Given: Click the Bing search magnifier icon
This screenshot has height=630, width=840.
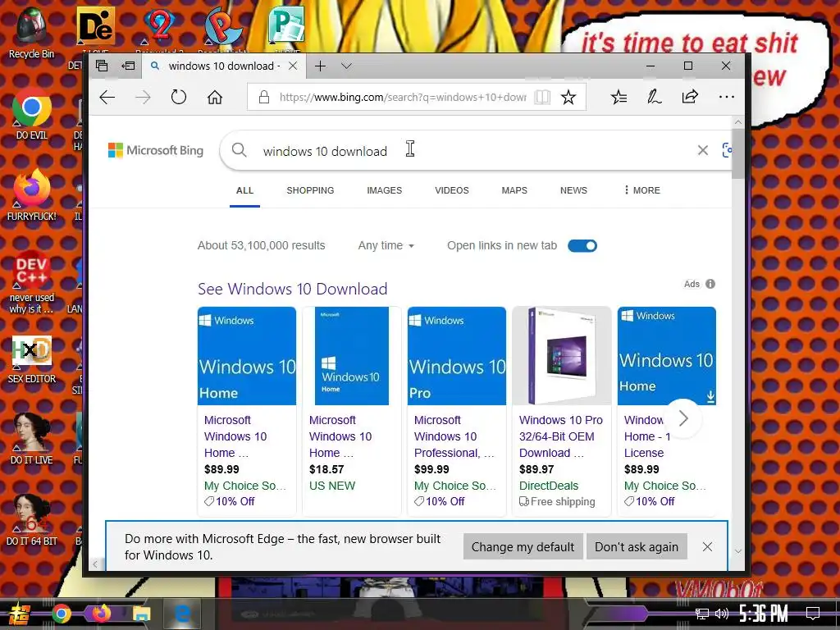Looking at the screenshot, I should tap(239, 150).
